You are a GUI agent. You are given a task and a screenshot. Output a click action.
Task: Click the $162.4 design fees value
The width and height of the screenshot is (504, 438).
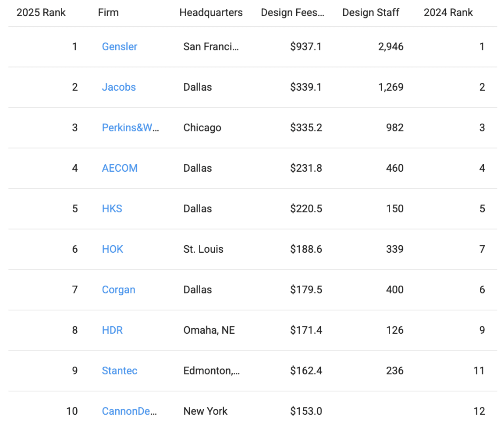306,371
